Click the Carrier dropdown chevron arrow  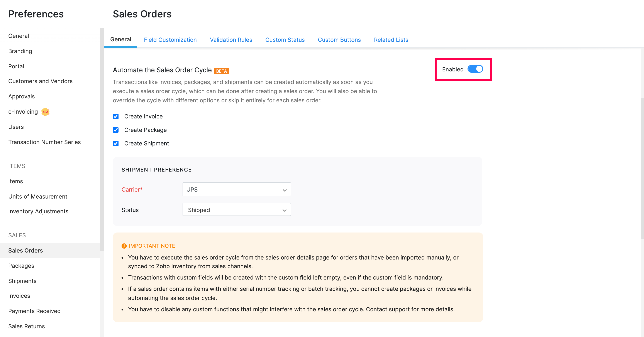click(285, 190)
